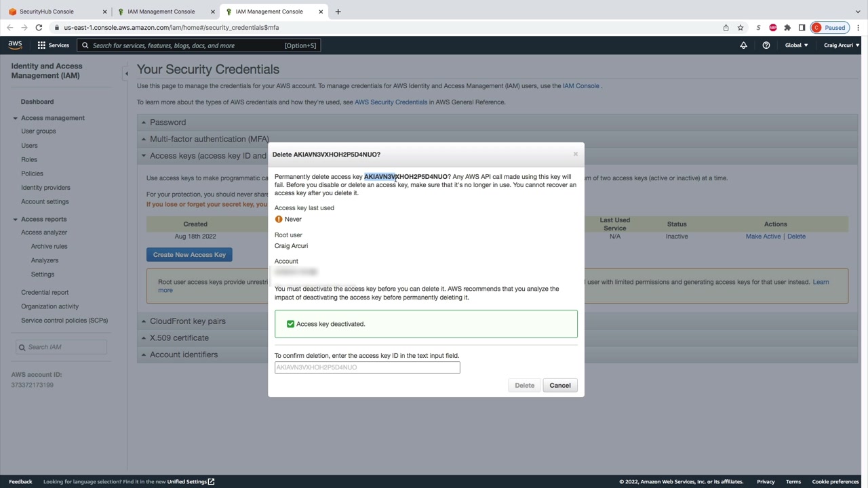Click the browser address bar URL
Viewport: 868px width, 488px height.
pyautogui.click(x=172, y=28)
